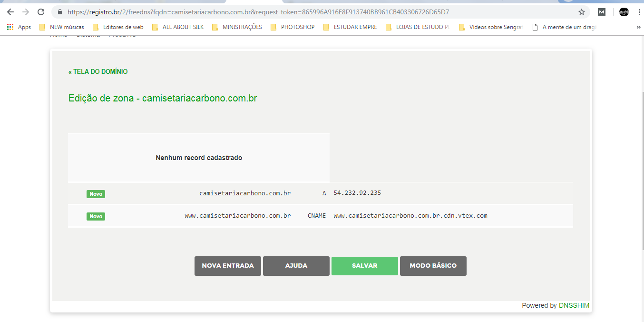Open the Editores de web bookmark folder
644x322 pixels.
pyautogui.click(x=118, y=27)
